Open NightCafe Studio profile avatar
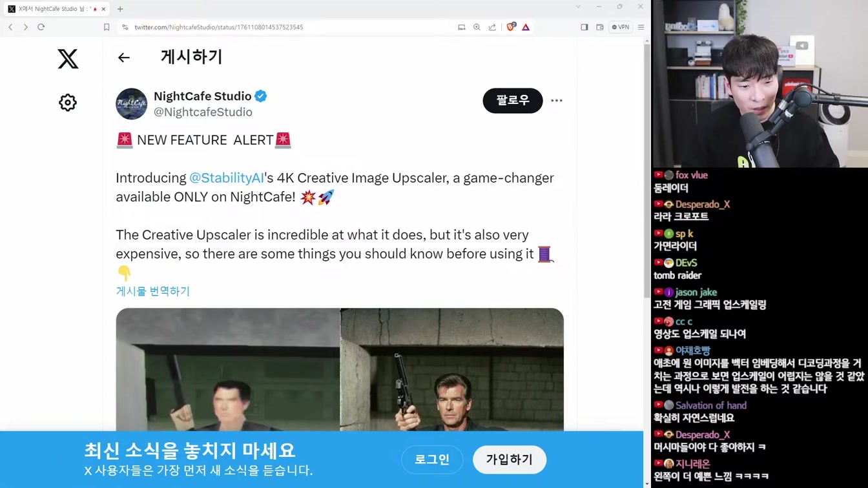 click(x=132, y=104)
